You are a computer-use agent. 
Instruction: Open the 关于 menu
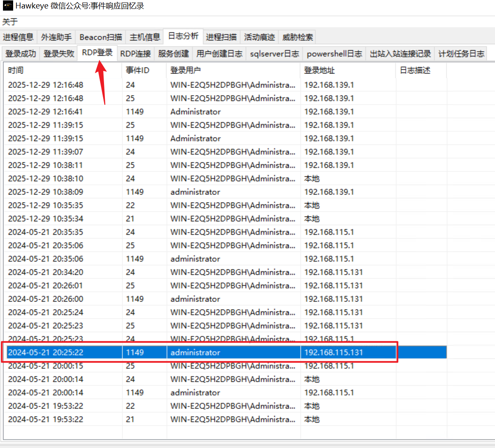tap(10, 22)
